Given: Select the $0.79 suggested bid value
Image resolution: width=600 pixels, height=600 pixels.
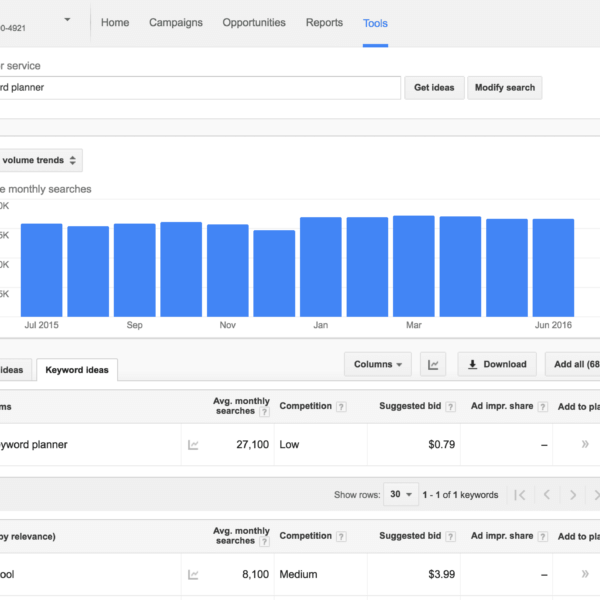Looking at the screenshot, I should pyautogui.click(x=442, y=444).
